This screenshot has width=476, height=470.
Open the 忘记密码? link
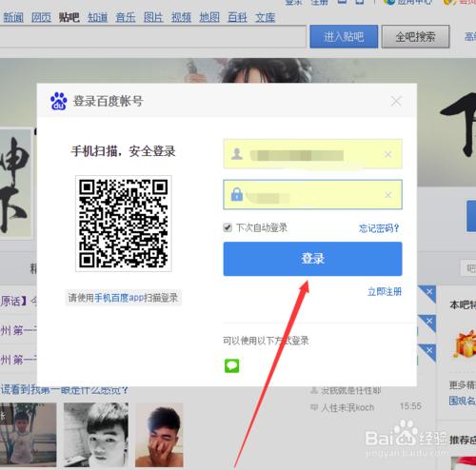tap(379, 228)
